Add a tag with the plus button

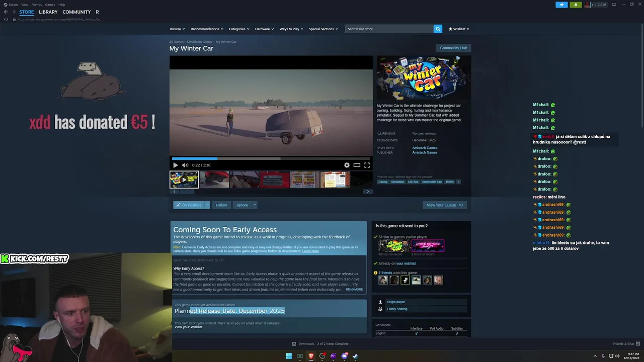(458, 182)
